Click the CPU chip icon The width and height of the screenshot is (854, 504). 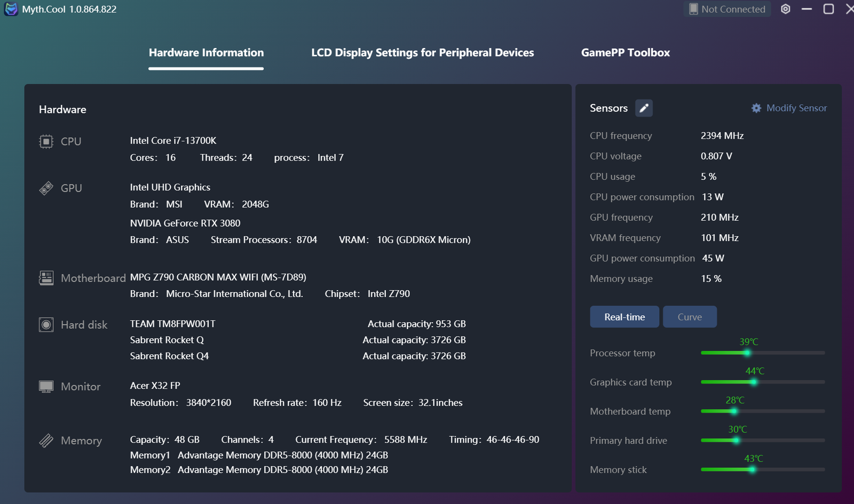pos(46,141)
